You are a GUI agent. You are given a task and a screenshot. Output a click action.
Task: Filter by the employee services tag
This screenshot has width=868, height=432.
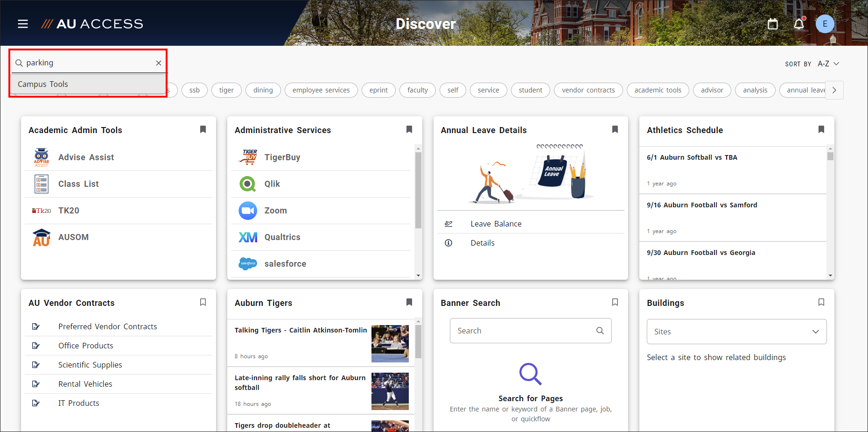321,90
